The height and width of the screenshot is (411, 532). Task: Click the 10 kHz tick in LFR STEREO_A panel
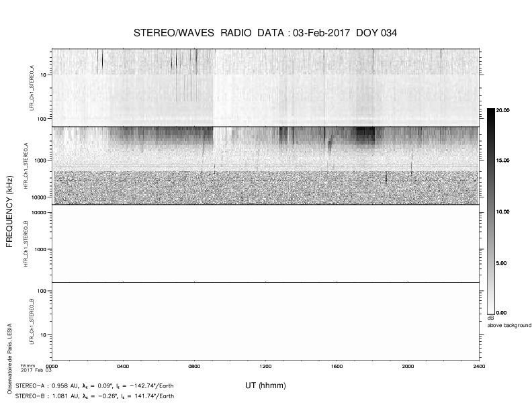tap(44, 75)
